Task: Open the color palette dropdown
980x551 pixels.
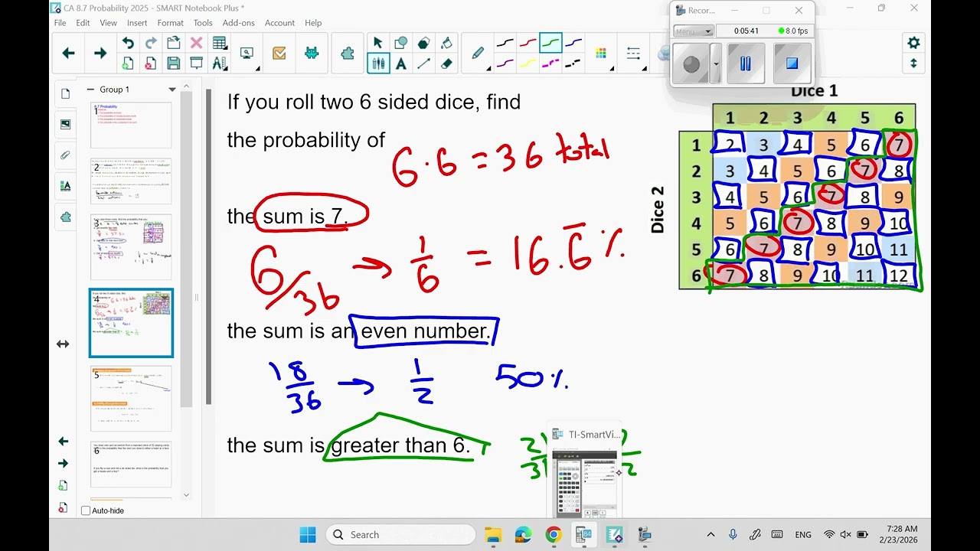Action: [601, 54]
